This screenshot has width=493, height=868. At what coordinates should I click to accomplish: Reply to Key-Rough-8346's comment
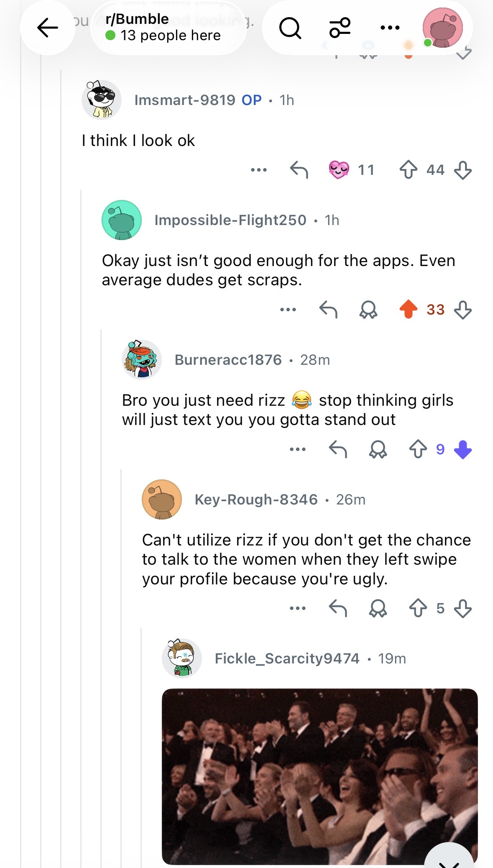pyautogui.click(x=338, y=608)
